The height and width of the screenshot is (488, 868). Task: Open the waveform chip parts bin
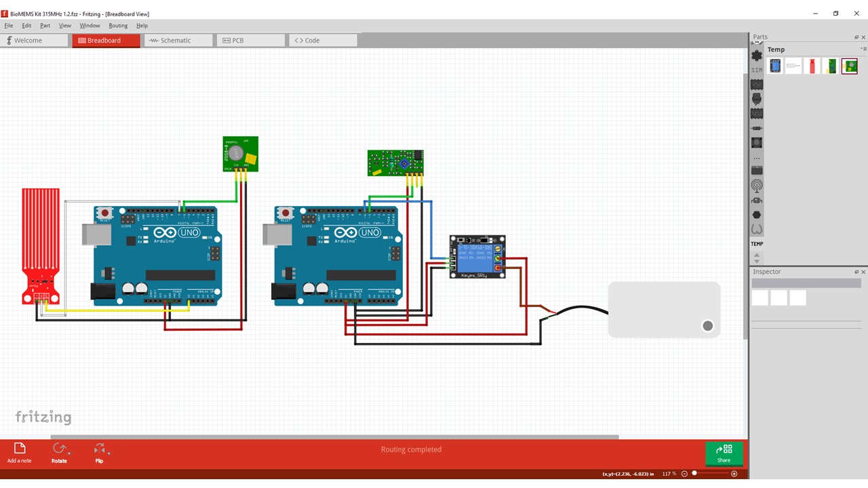click(757, 85)
